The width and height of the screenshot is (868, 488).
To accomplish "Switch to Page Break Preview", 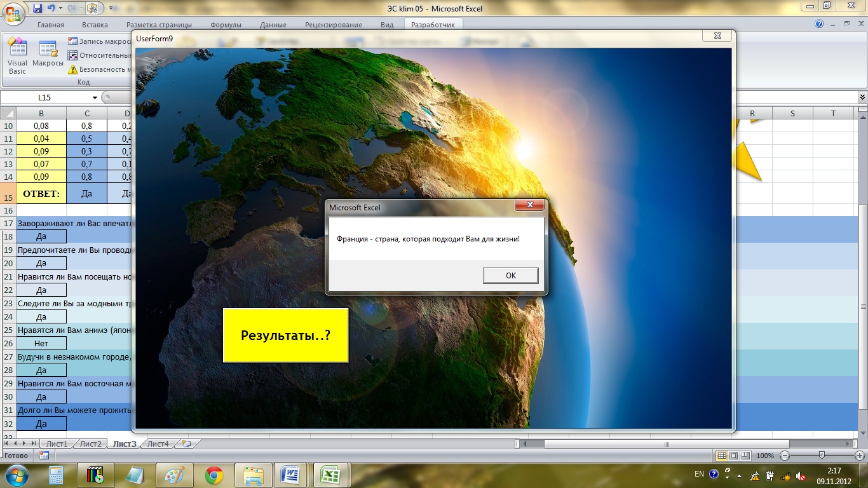I will pos(745,456).
